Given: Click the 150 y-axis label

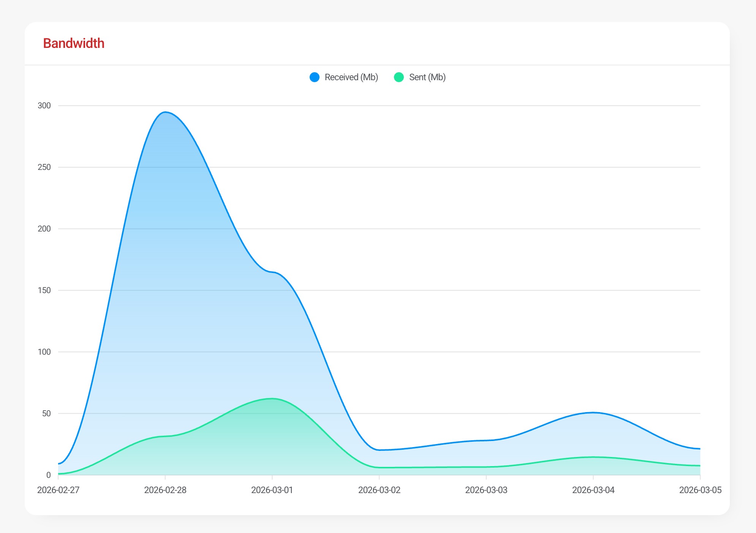Looking at the screenshot, I should point(44,290).
